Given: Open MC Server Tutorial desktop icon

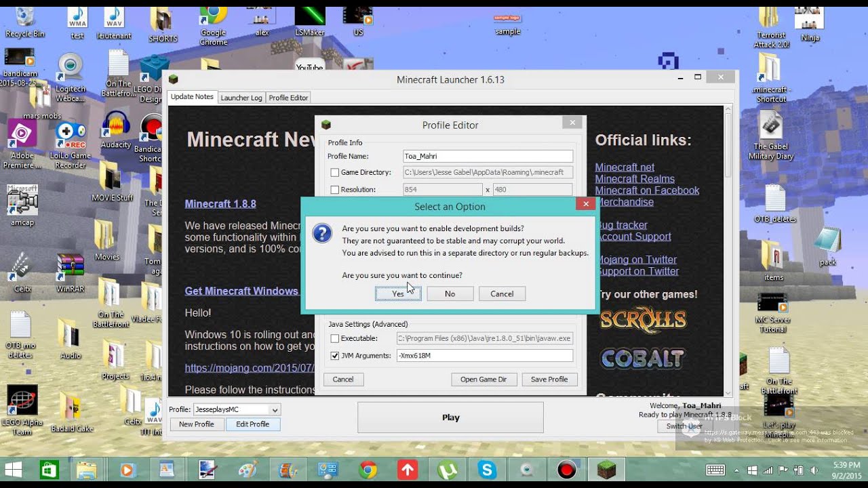Looking at the screenshot, I should [772, 313].
